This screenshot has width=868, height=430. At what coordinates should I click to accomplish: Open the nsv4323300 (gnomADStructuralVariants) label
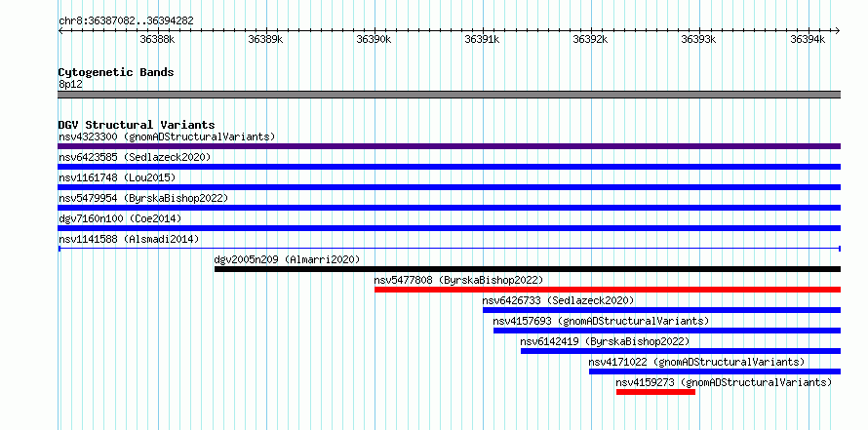(x=167, y=137)
